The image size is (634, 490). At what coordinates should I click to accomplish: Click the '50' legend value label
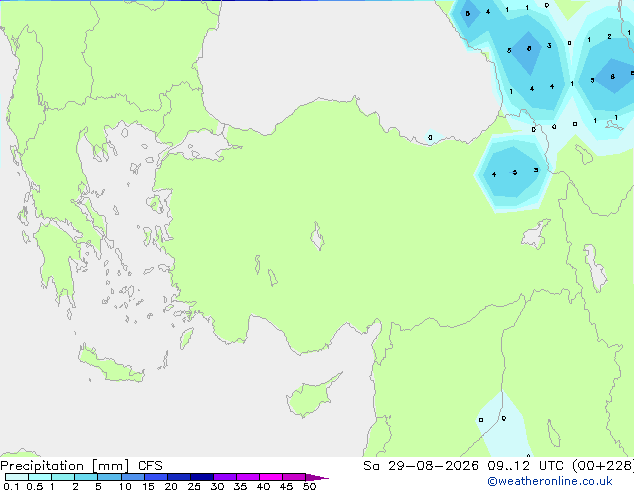(309, 486)
